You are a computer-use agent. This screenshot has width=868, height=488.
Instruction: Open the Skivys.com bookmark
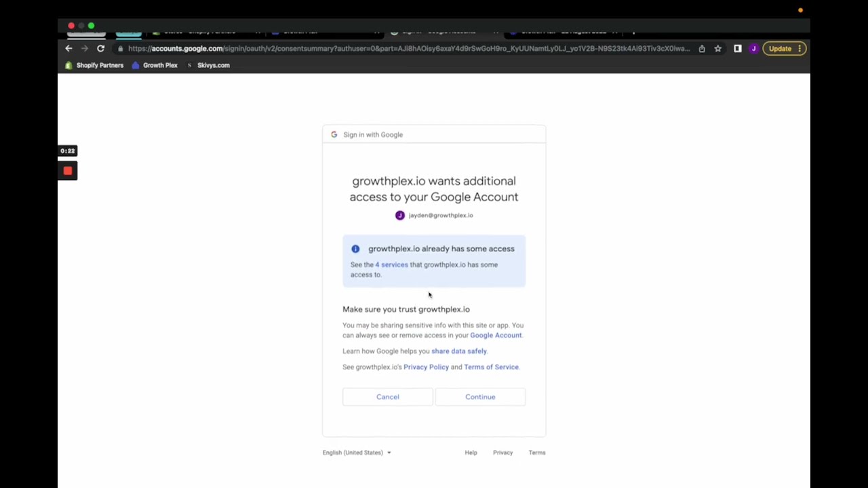[x=208, y=65]
